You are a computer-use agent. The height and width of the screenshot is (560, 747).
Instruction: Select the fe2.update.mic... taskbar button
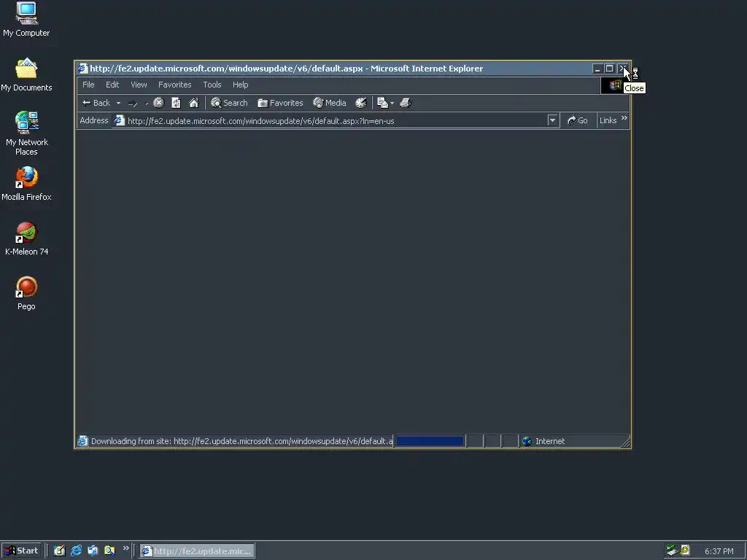point(197,551)
